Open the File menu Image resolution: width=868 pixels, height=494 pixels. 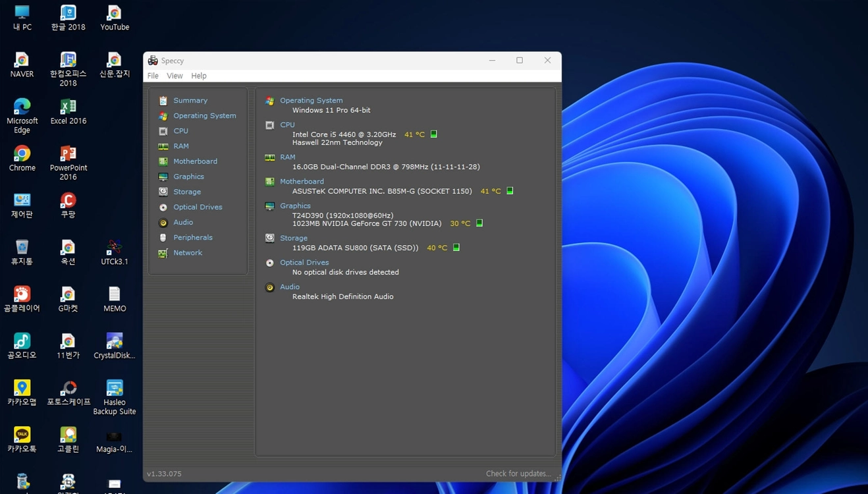(x=153, y=76)
